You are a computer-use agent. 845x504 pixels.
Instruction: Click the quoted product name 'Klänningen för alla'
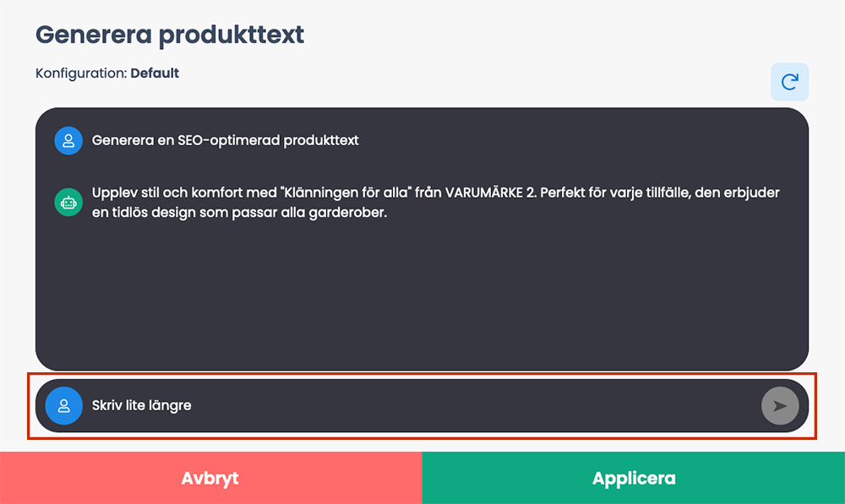[345, 192]
